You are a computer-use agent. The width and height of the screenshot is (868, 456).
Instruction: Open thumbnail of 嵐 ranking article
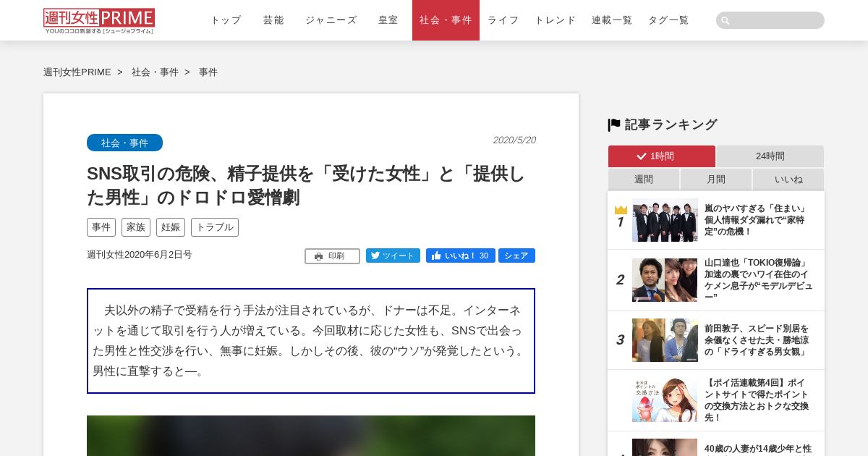[665, 220]
